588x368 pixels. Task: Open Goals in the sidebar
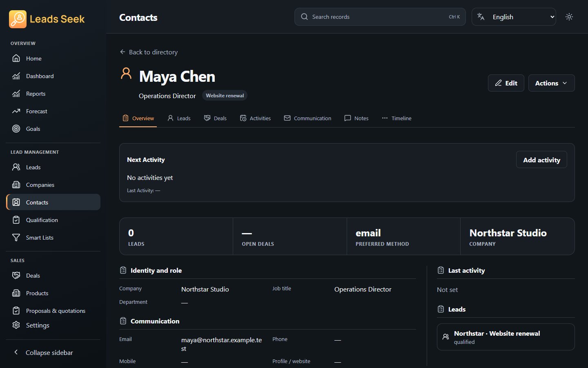[53, 129]
